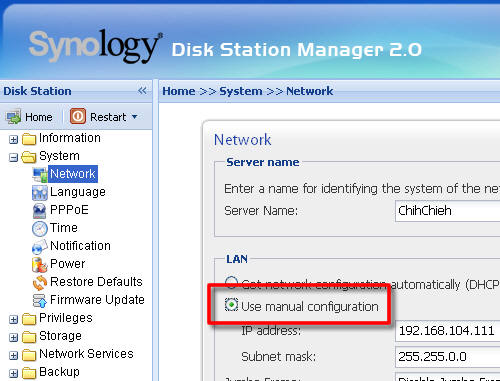Open the PPPoE settings item
Screen dimensions: 500x381
[x=69, y=210]
